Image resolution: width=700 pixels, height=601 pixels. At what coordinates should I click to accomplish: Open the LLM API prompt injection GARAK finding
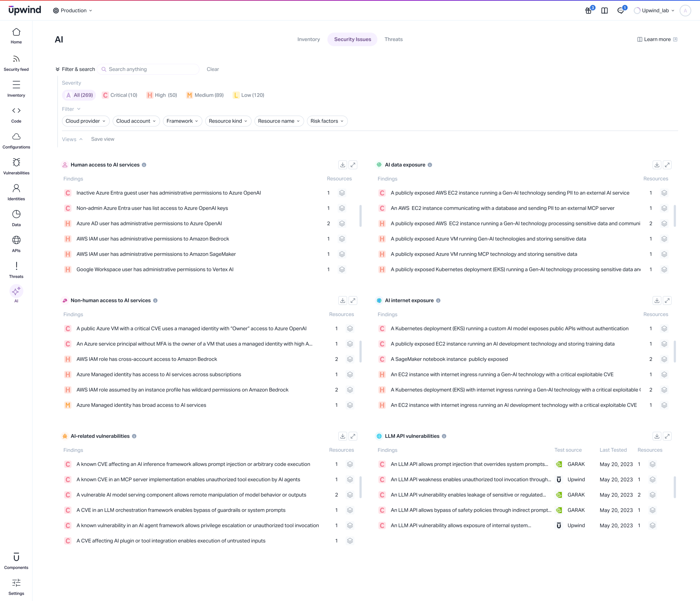pyautogui.click(x=469, y=464)
